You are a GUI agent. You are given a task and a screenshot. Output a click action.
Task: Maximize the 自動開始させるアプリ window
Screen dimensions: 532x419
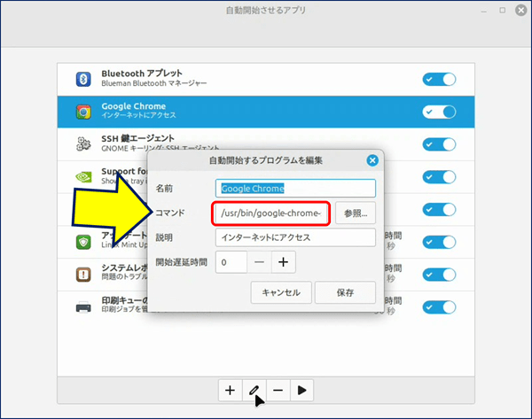[503, 11]
